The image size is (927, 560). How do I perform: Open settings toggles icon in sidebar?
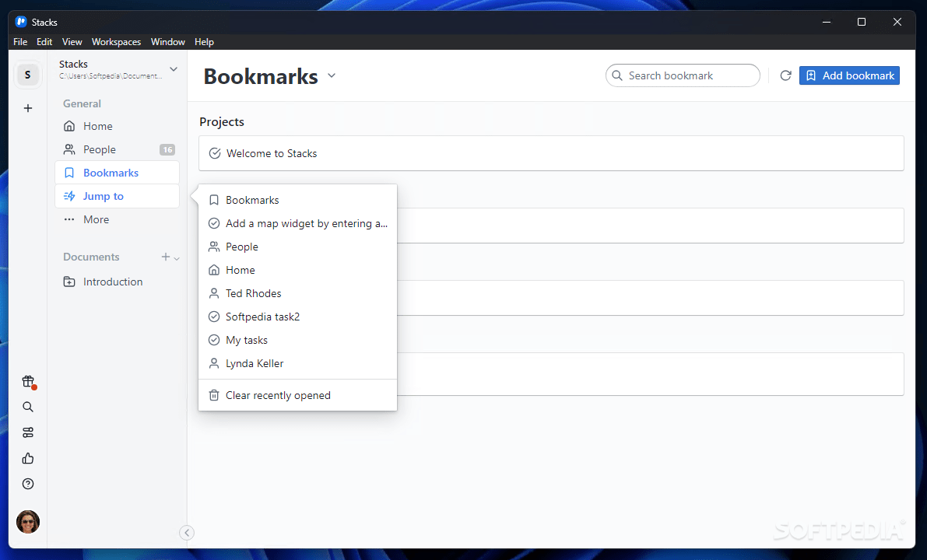coord(28,432)
